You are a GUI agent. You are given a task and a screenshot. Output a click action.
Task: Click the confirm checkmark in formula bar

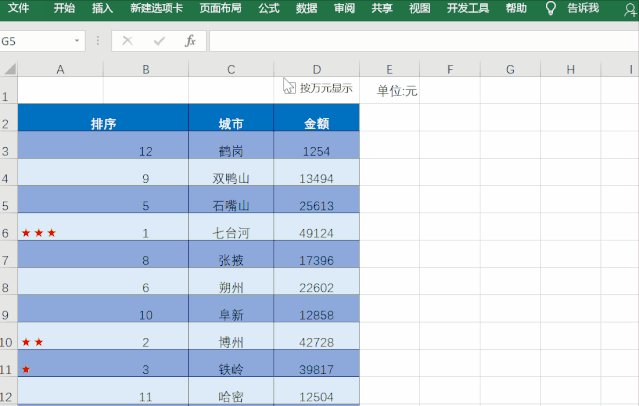click(x=159, y=41)
